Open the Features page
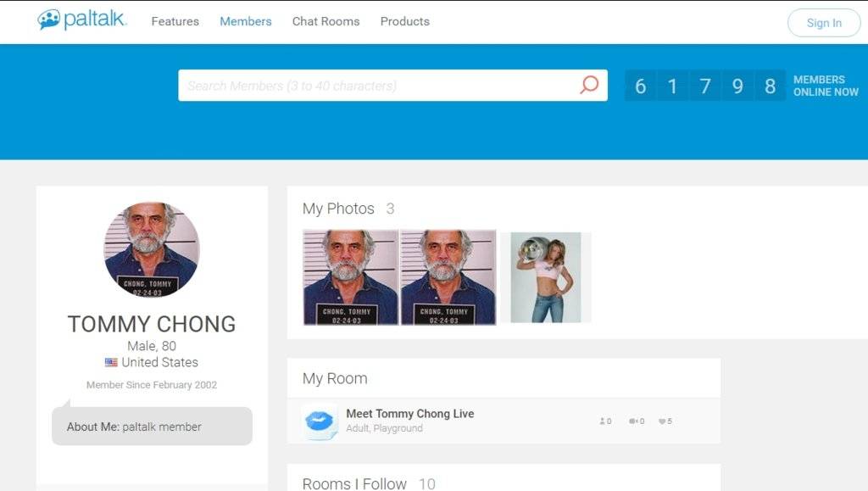868x491 pixels. [175, 21]
